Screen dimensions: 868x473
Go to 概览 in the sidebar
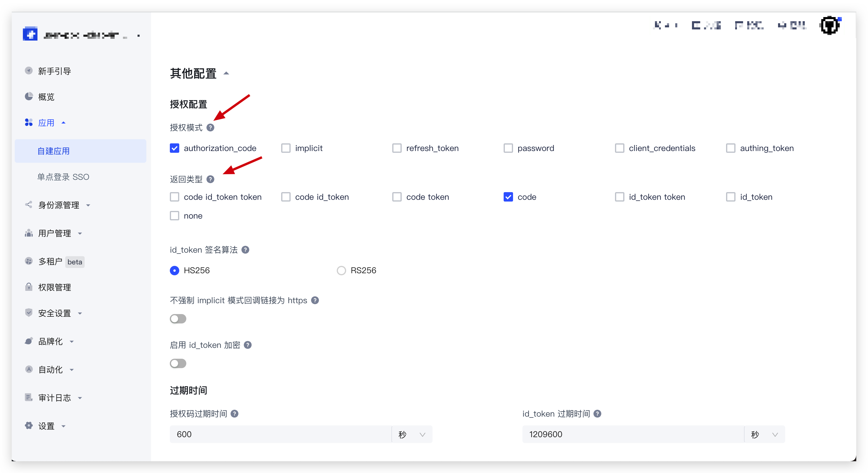[46, 97]
